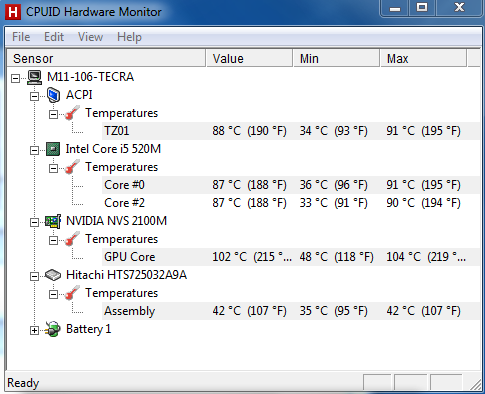Click Core #2 max 90 °C (194 °F)
This screenshot has height=394, width=485.
tap(423, 203)
